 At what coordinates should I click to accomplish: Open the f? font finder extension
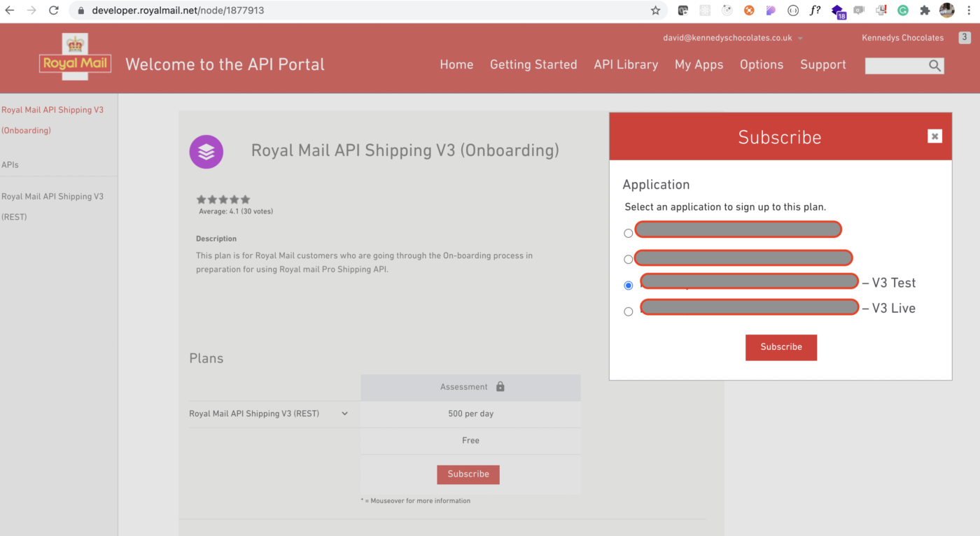click(815, 10)
